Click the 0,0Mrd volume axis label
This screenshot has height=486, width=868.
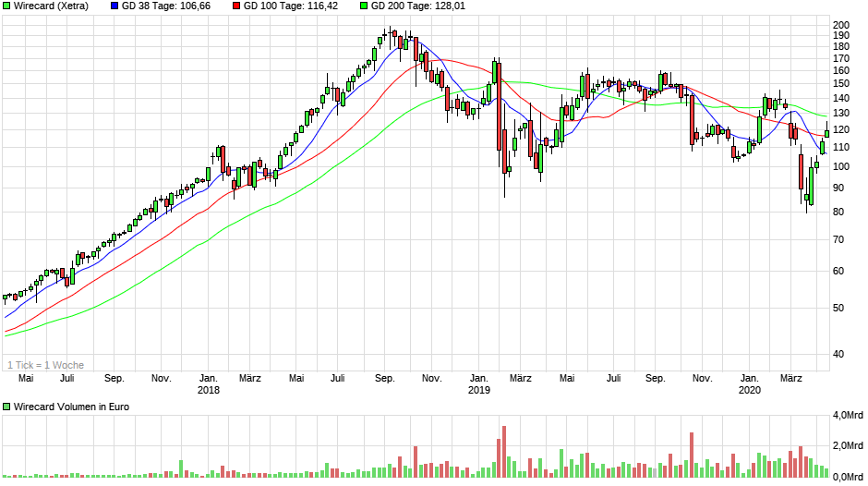click(848, 477)
